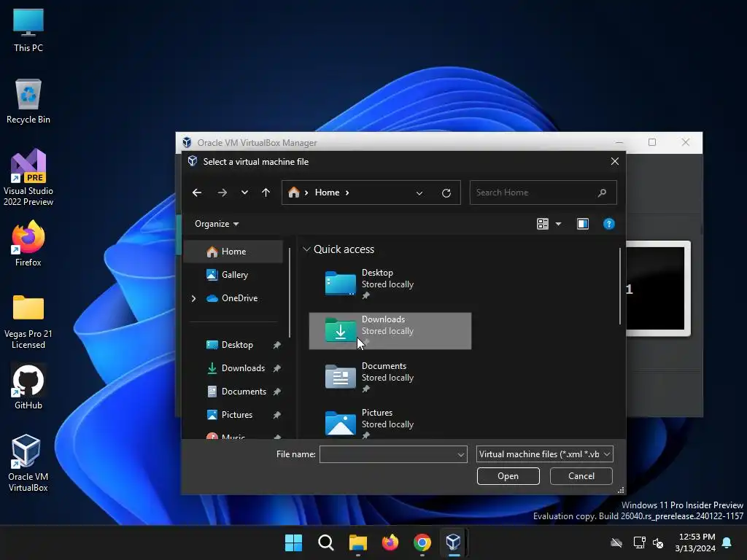
Task: Select Visual Studio 2022 Preview shortcut
Action: pyautogui.click(x=28, y=177)
